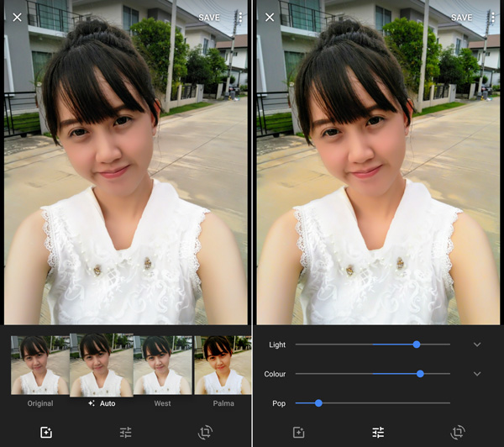
Task: Click the Colour label
Action: pos(275,374)
